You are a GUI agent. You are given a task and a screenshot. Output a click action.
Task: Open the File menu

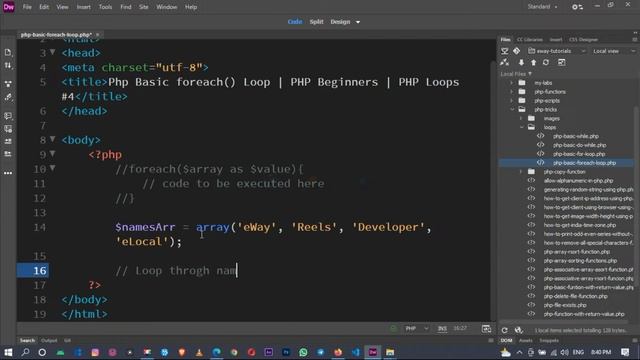point(27,7)
